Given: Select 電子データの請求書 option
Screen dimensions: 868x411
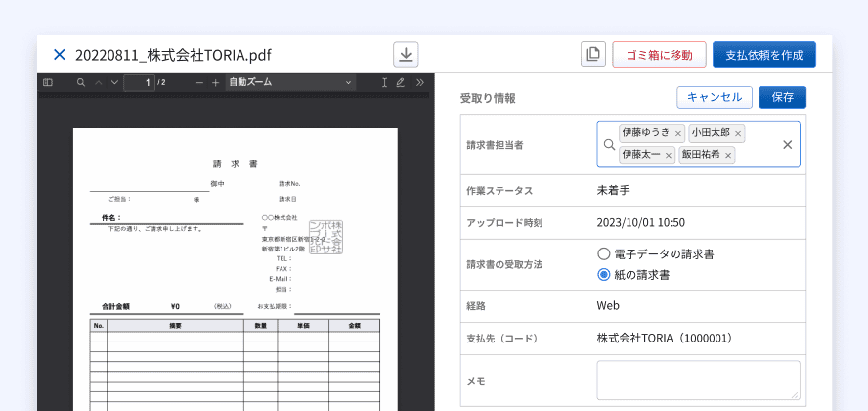Looking at the screenshot, I should click(x=603, y=254).
